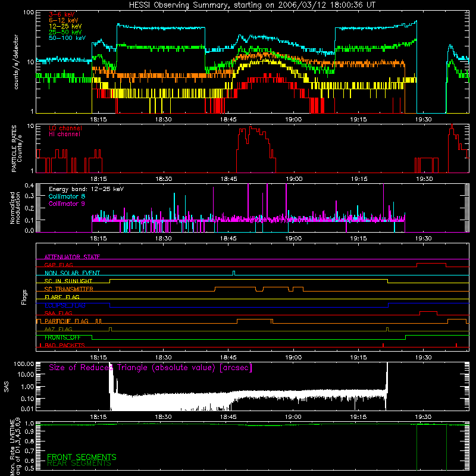Click the 18:30 tick under the Flags panel
The image size is (476, 476).
pyautogui.click(x=163, y=358)
